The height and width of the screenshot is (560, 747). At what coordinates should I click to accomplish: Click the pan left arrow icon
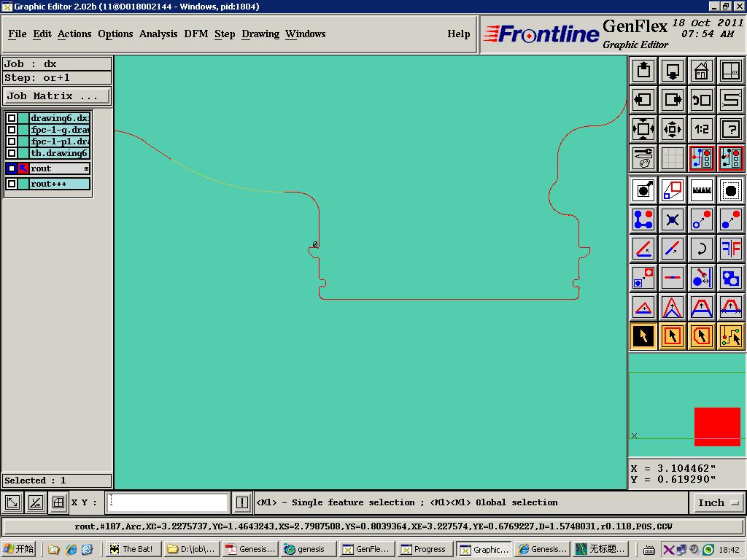click(643, 100)
